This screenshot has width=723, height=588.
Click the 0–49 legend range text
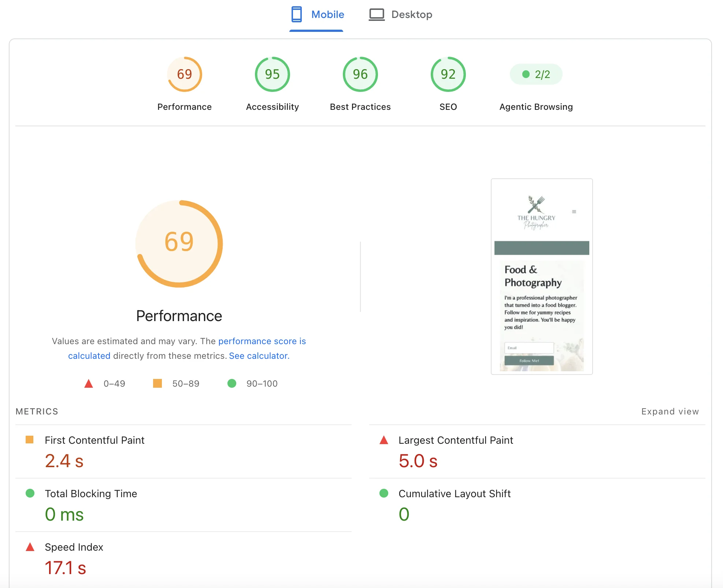point(114,384)
